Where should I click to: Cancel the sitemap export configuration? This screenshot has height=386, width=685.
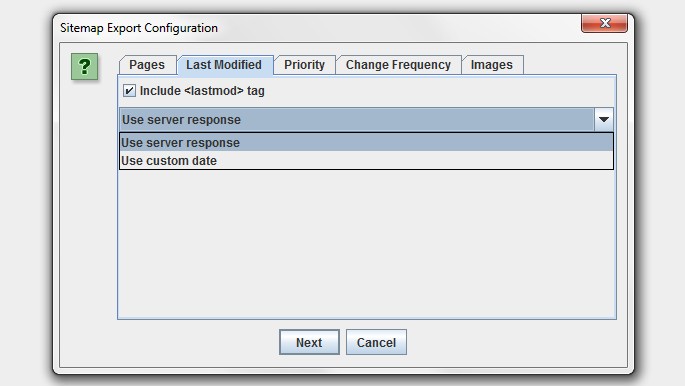(376, 342)
